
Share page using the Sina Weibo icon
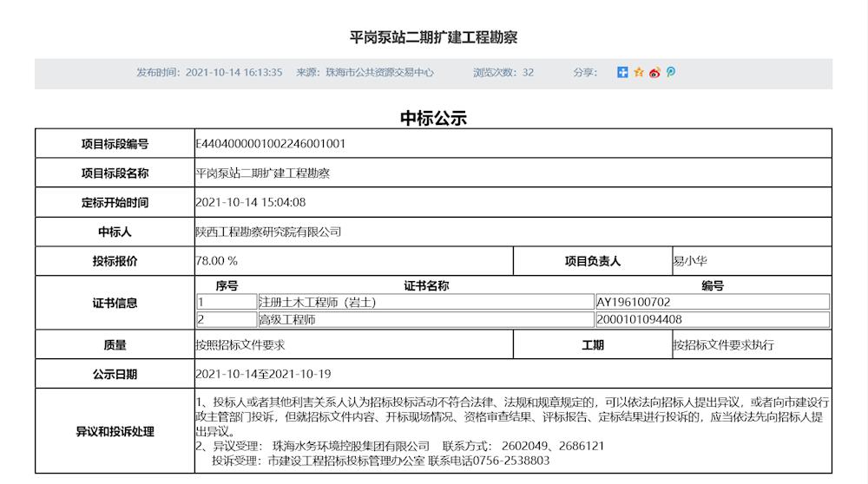point(654,73)
